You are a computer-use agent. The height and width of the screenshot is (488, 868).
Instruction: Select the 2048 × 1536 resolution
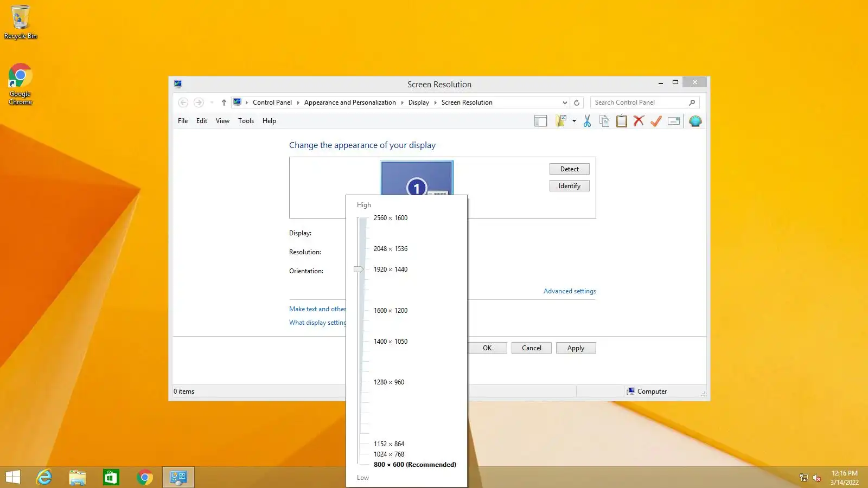click(391, 249)
